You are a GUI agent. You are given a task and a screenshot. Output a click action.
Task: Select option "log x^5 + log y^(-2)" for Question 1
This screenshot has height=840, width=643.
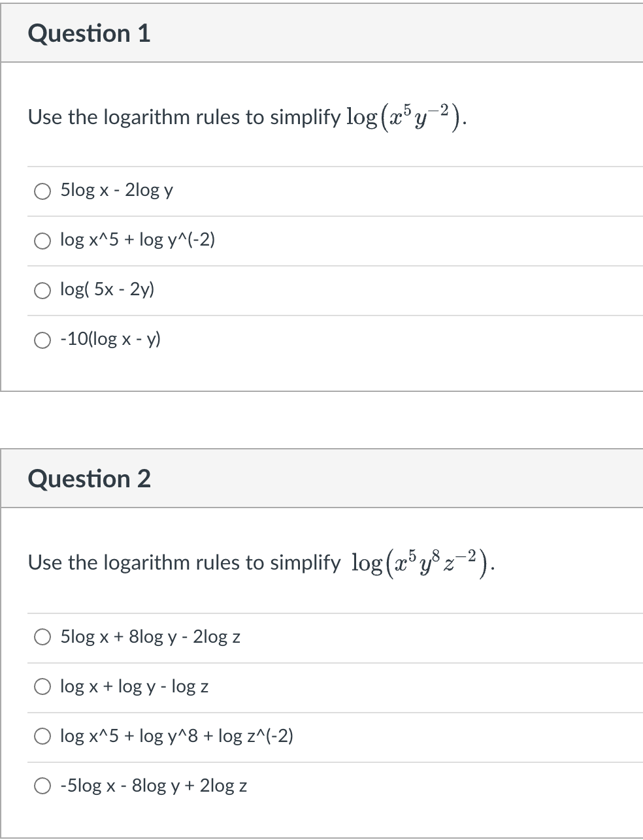click(137, 240)
